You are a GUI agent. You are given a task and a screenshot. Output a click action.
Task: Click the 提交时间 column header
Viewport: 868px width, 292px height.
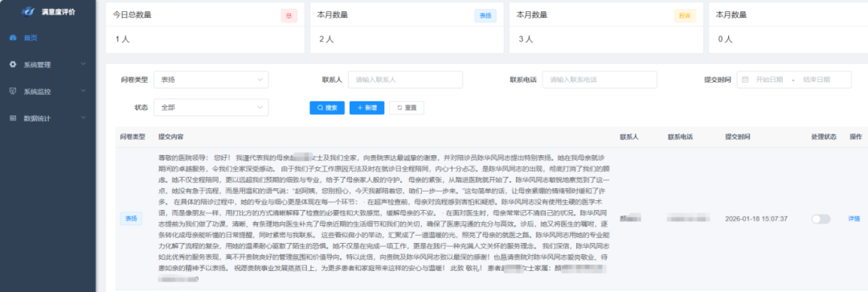click(738, 137)
